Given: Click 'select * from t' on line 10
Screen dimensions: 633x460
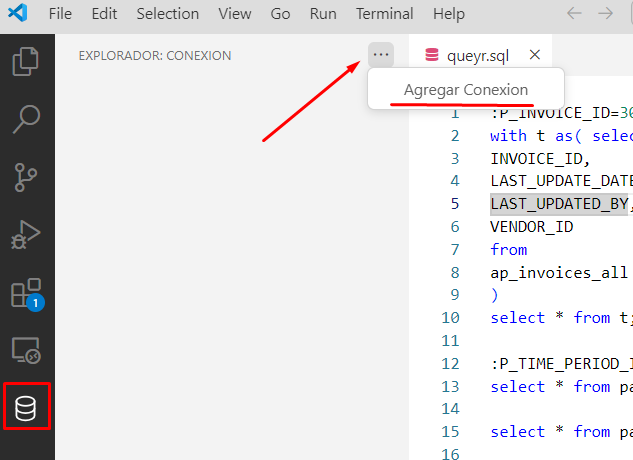Looking at the screenshot, I should (x=560, y=318).
